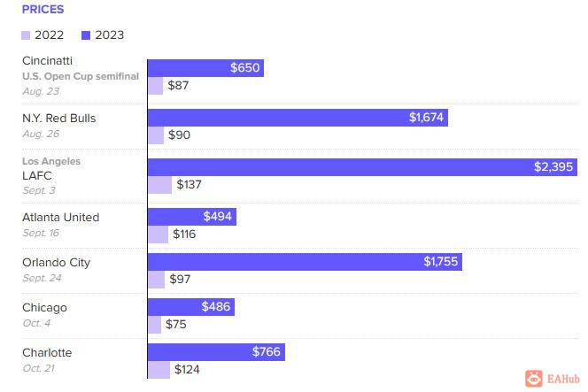The height and width of the screenshot is (392, 588).
Task: Select the Orlando City $1,755 bar
Action: pyautogui.click(x=306, y=262)
